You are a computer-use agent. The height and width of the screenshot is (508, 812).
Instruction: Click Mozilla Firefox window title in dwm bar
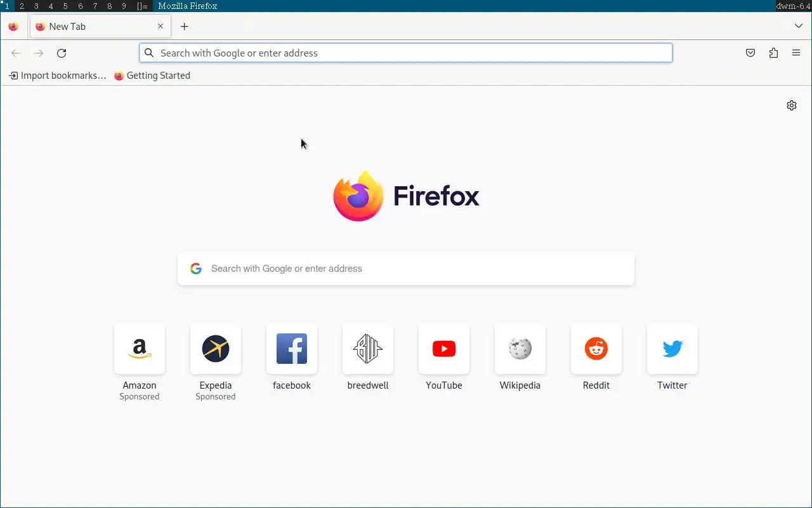point(188,6)
